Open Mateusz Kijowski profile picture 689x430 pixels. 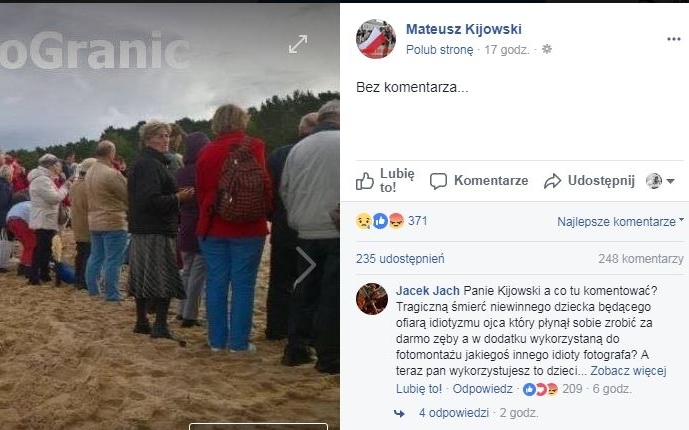[x=376, y=39]
